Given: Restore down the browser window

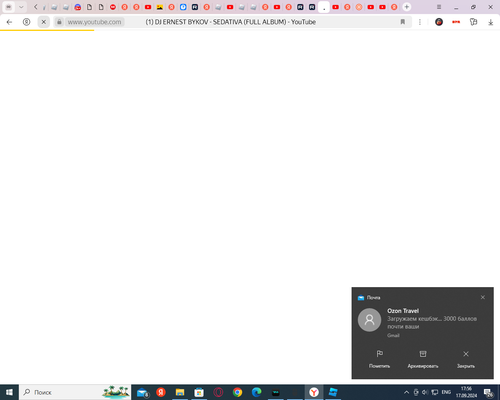Looking at the screenshot, I should click(473, 7).
